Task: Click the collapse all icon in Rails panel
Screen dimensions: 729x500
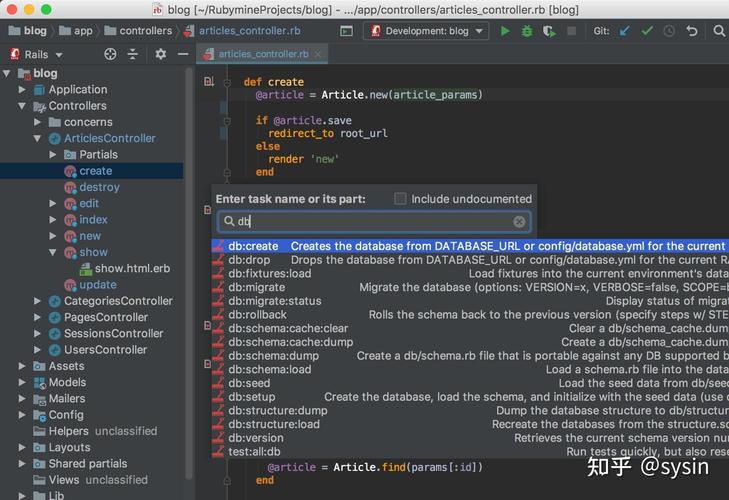Action: tap(133, 54)
